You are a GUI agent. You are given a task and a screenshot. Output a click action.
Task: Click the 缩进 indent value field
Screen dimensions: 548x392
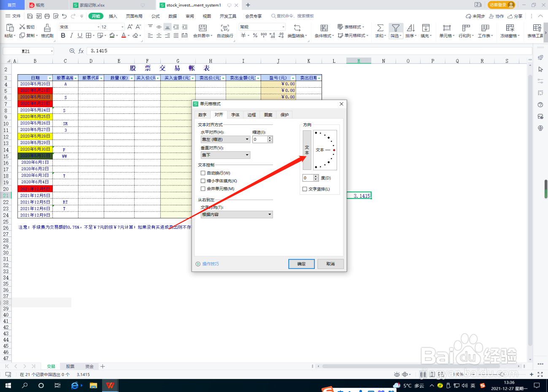260,140
